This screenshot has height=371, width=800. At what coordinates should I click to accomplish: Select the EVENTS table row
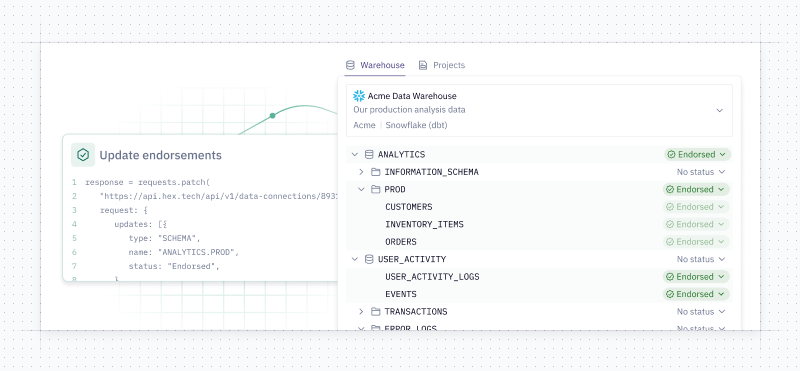click(x=539, y=294)
